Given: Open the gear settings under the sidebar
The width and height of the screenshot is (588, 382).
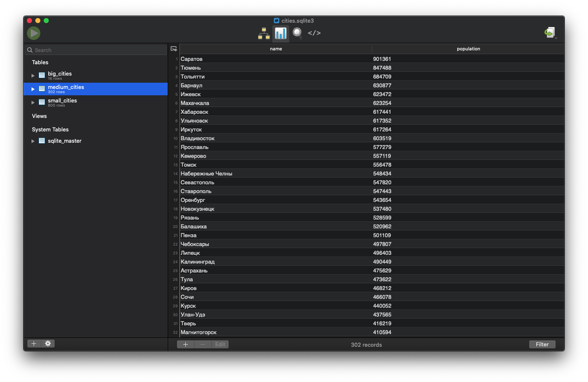Looking at the screenshot, I should click(48, 343).
